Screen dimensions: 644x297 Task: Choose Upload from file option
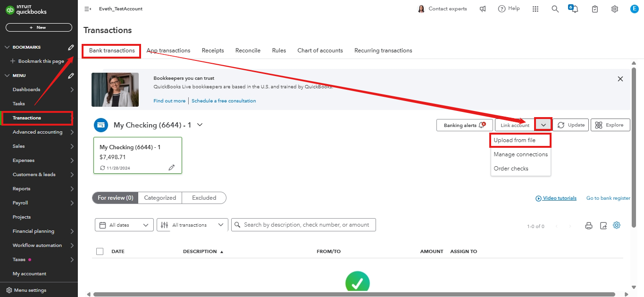pos(520,140)
